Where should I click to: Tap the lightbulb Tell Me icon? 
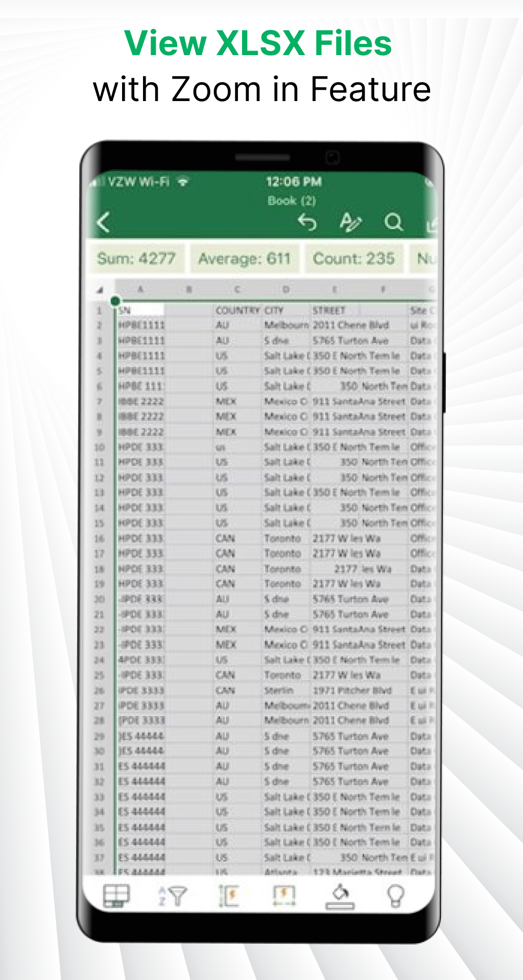click(396, 896)
